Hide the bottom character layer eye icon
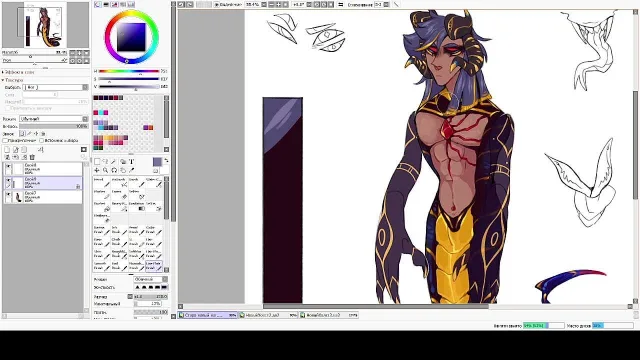The height and width of the screenshot is (360, 640). [8, 195]
